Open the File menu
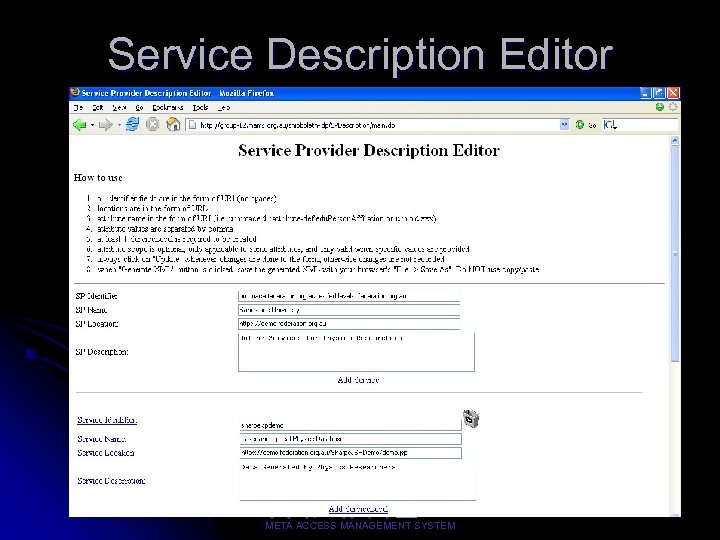Viewport: 720px width, 540px height. (79, 107)
